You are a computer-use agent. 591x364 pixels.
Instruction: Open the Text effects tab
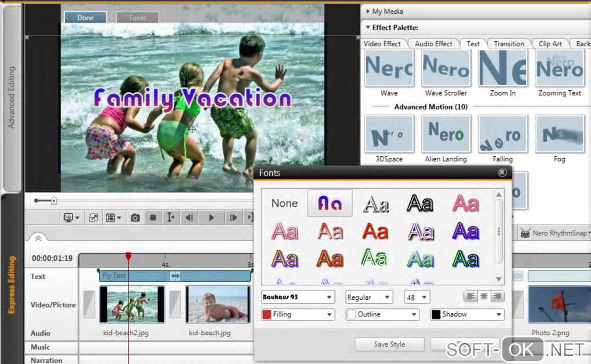point(473,43)
